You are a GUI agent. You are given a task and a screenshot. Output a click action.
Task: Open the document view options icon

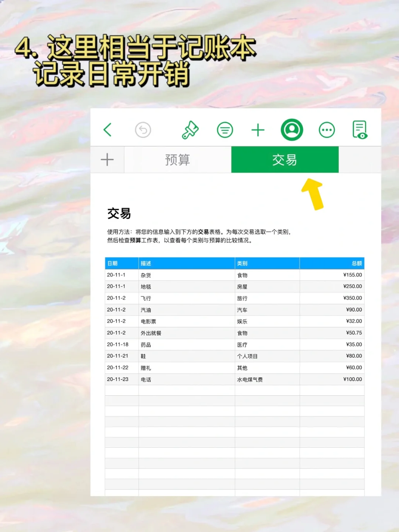tap(359, 130)
